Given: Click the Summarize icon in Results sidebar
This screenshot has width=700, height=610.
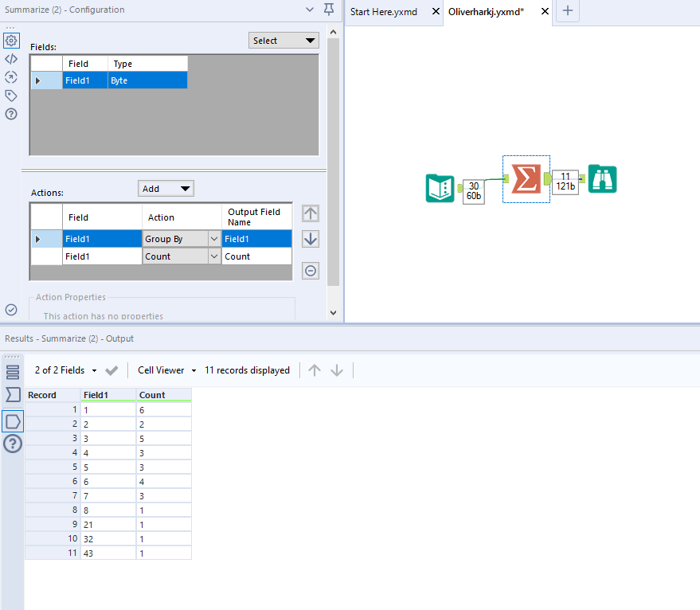Looking at the screenshot, I should pos(11,395).
